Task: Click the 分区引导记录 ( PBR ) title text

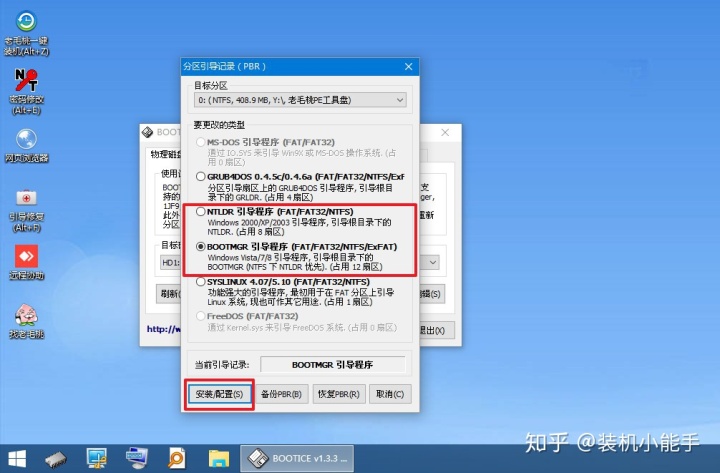Action: tap(225, 67)
